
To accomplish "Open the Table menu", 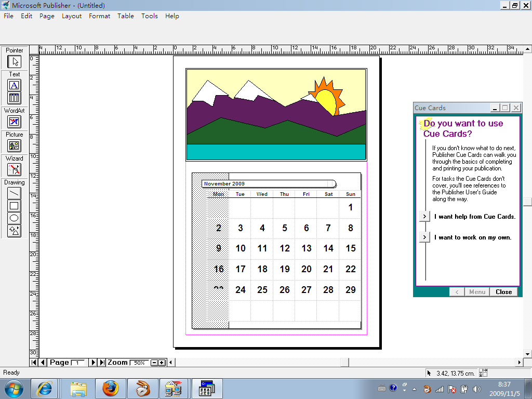I will [x=125, y=16].
